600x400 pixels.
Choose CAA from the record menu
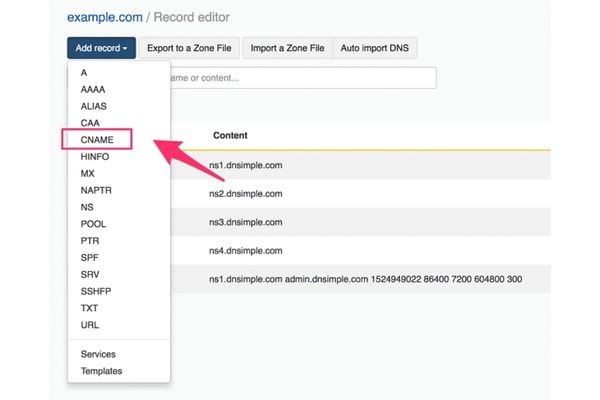[x=119, y=123]
